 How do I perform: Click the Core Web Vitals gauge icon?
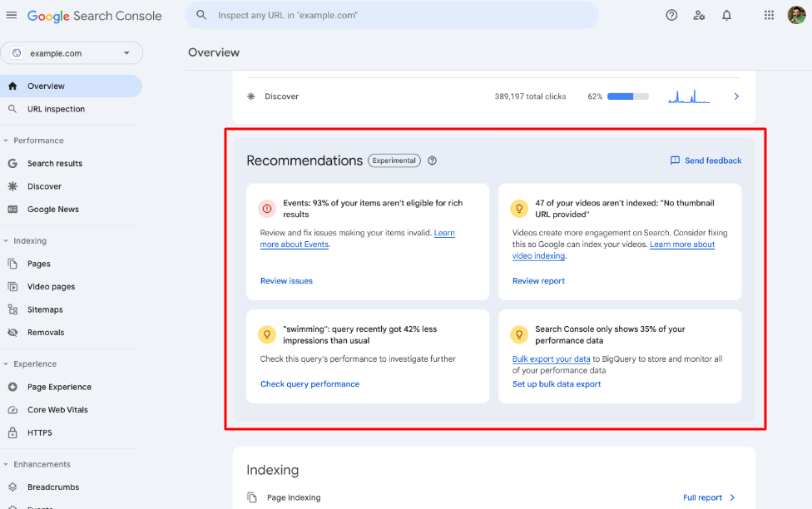tap(13, 409)
